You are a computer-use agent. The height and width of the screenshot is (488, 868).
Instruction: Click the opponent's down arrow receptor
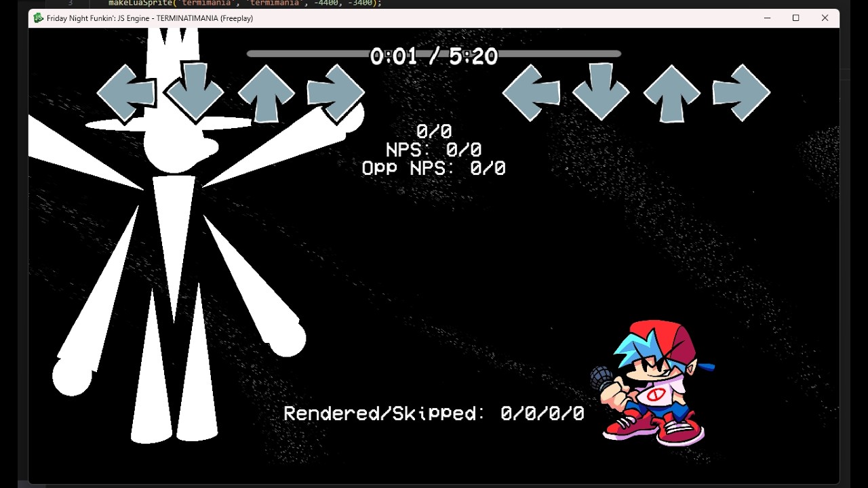[195, 93]
